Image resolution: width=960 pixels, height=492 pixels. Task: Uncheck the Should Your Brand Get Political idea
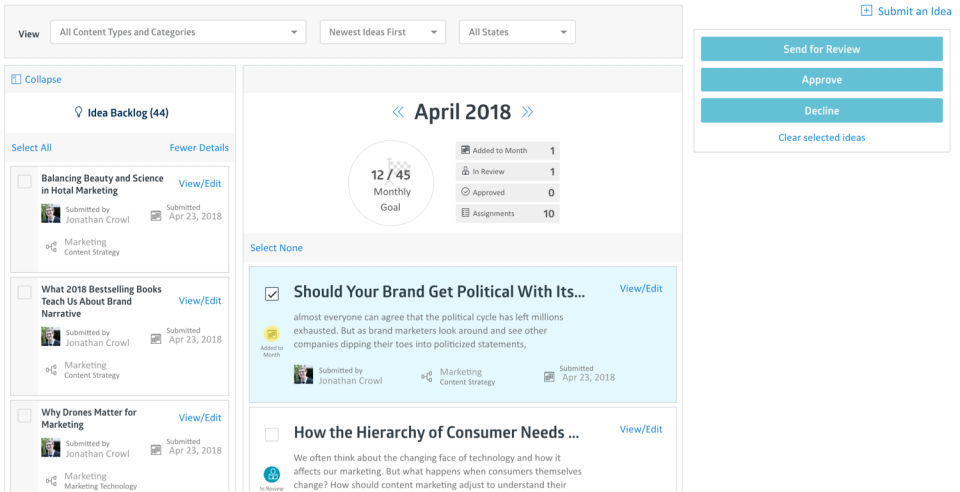[272, 294]
